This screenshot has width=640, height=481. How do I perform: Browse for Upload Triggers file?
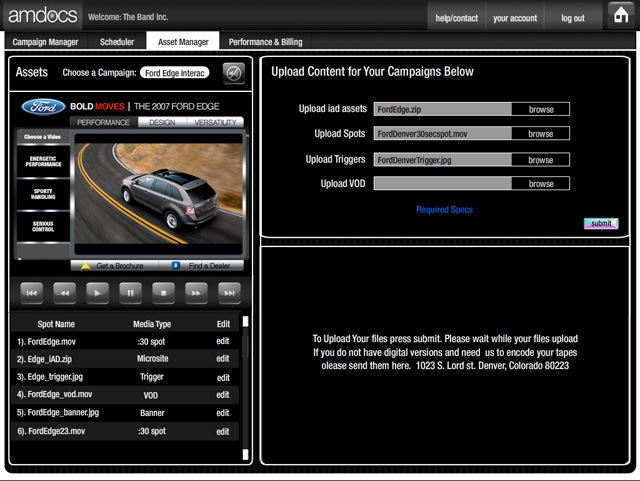pyautogui.click(x=541, y=160)
